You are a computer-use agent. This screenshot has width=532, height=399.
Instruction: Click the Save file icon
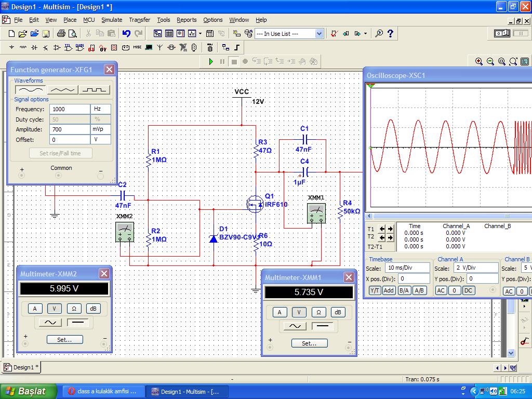coord(46,34)
